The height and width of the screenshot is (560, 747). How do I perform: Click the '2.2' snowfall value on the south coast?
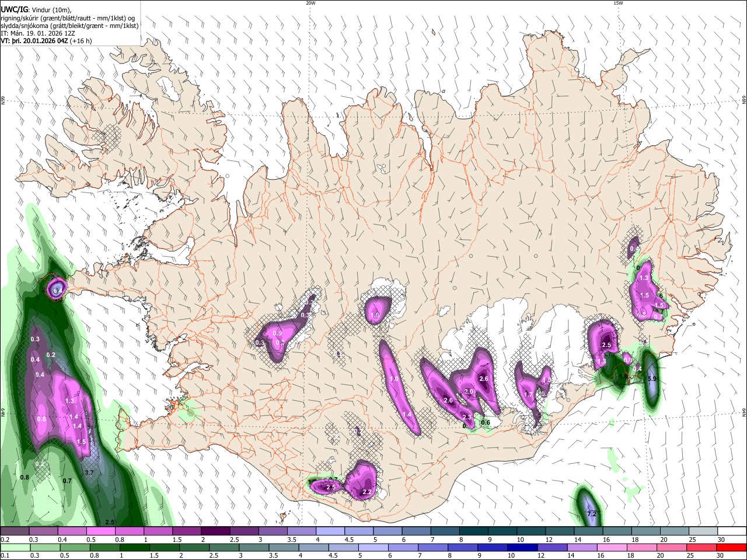[367, 492]
